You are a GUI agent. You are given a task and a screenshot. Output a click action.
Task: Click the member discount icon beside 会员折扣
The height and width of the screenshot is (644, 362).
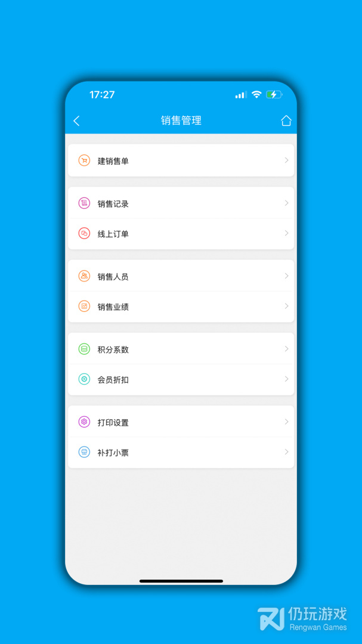[x=83, y=379]
